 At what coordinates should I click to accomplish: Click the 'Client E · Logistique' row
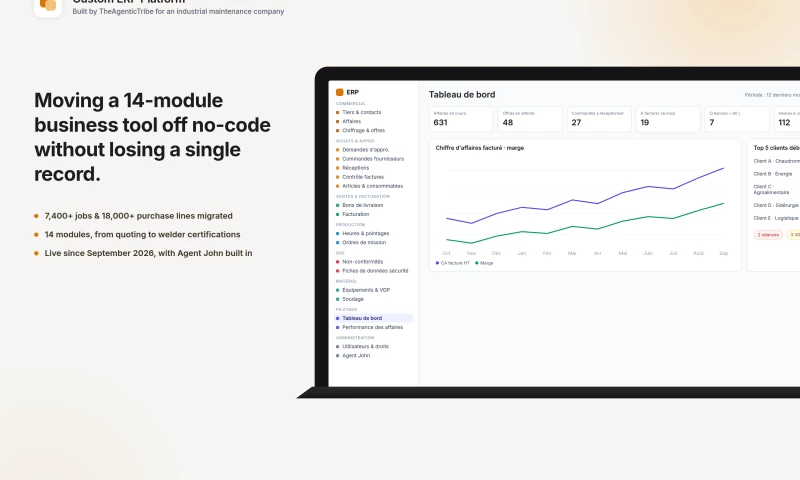(x=776, y=218)
